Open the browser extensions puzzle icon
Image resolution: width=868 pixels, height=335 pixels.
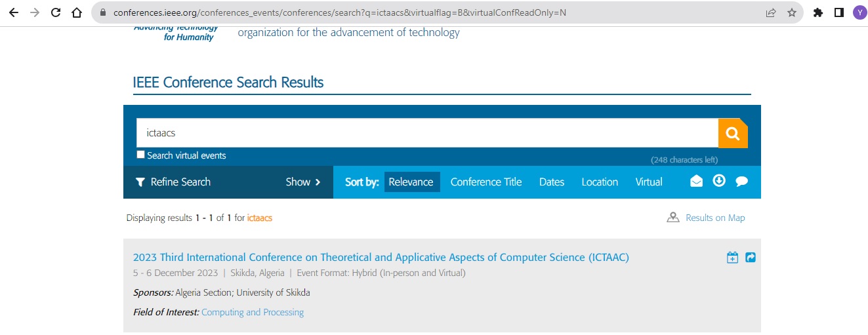point(818,12)
